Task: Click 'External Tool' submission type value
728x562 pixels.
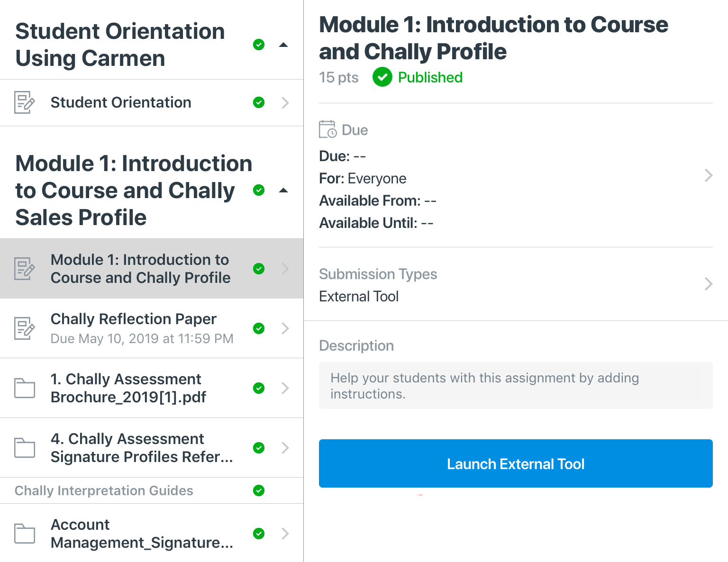Action: coord(359,296)
